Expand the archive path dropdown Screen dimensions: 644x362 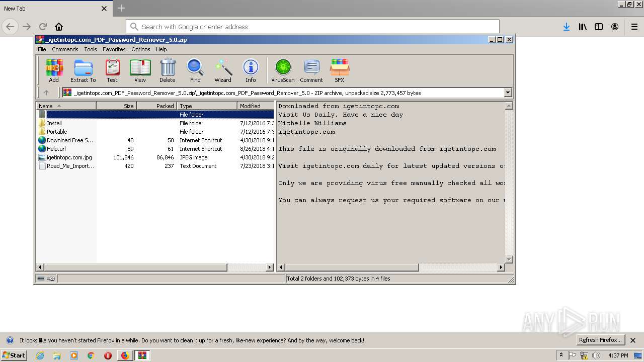pyautogui.click(x=508, y=93)
